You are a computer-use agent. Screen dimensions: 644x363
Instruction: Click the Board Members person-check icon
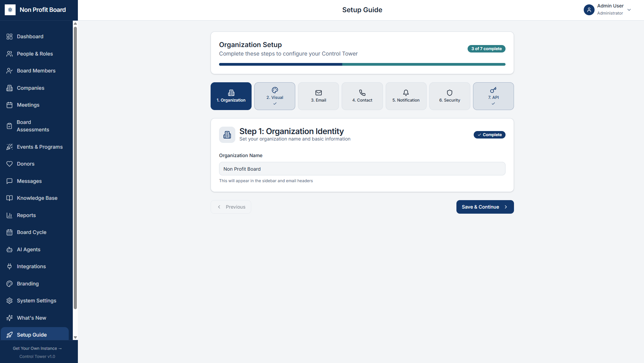point(9,71)
